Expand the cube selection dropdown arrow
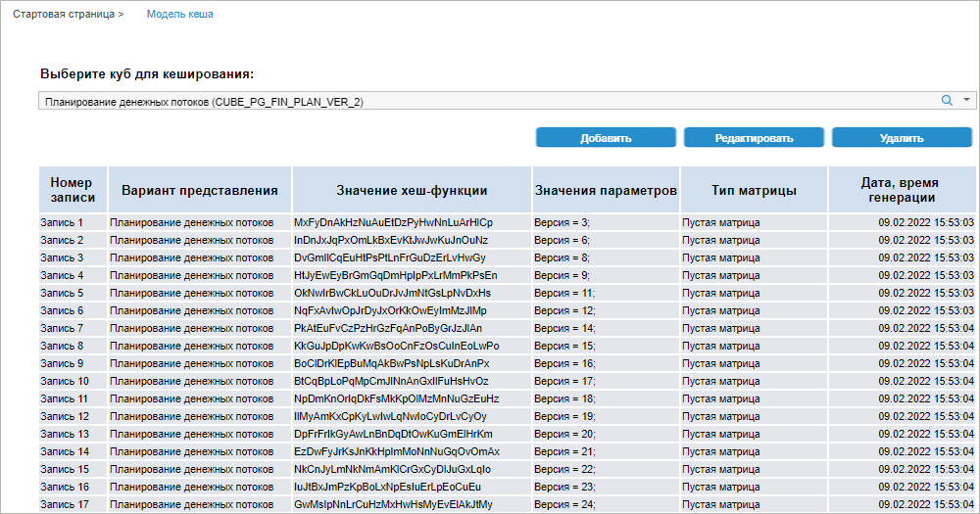980x514 pixels. tap(966, 100)
